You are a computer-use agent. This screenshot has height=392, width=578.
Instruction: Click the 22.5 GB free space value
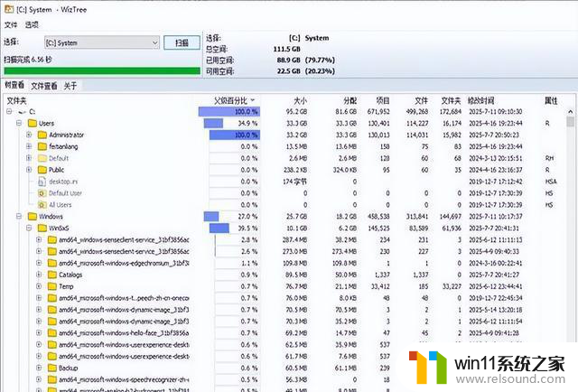(289, 71)
